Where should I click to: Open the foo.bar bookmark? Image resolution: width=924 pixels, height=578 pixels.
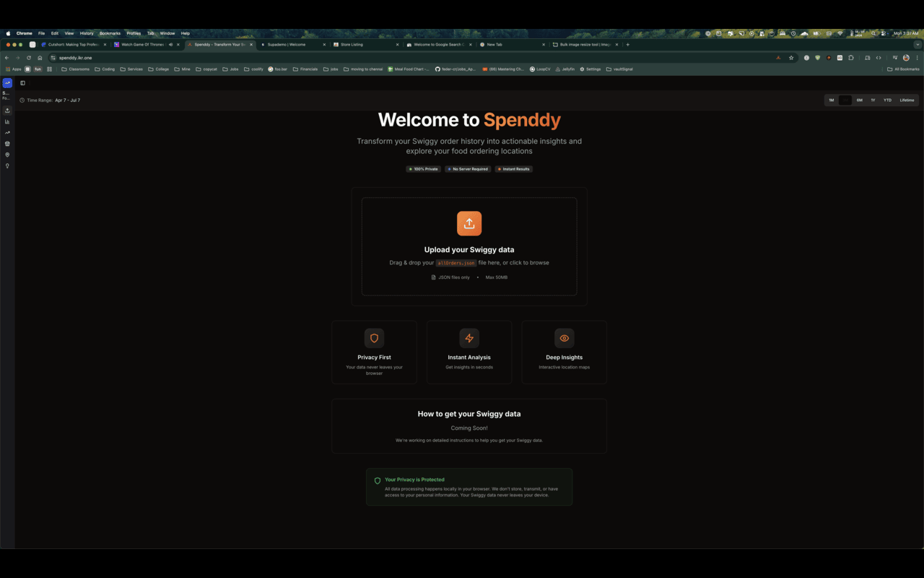pyautogui.click(x=278, y=69)
